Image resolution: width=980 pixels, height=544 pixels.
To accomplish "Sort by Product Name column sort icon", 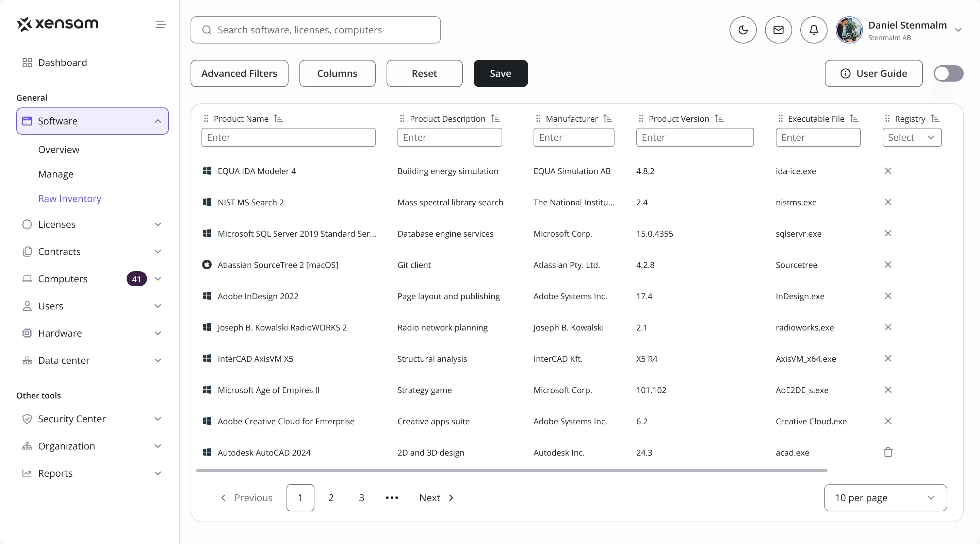I will [278, 119].
